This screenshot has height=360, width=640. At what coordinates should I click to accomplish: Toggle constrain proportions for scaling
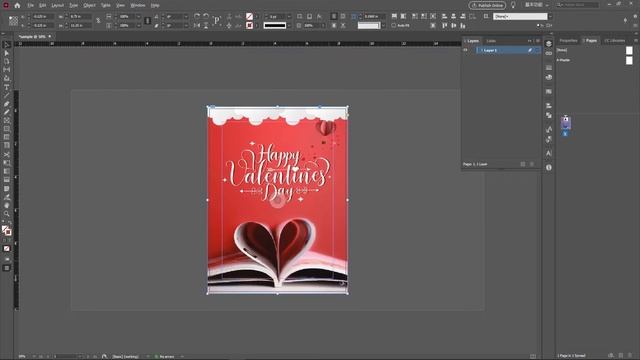coord(148,21)
